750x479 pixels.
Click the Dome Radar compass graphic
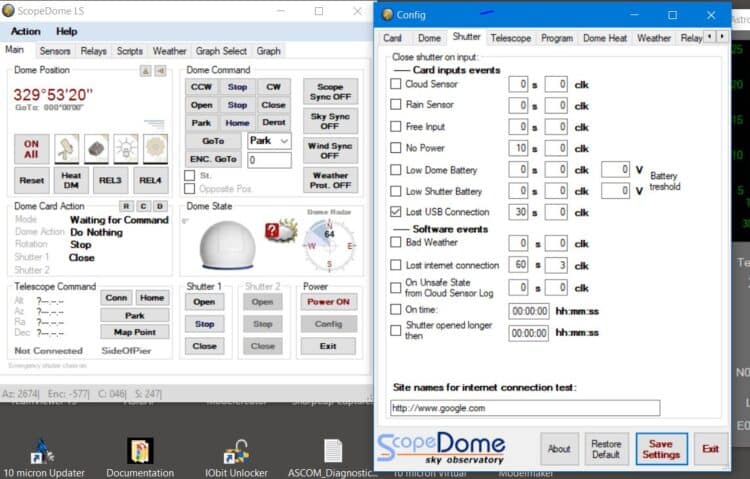(x=330, y=245)
